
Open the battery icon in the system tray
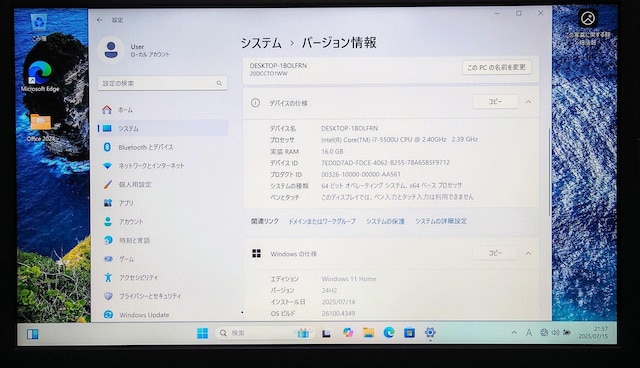coord(567,333)
